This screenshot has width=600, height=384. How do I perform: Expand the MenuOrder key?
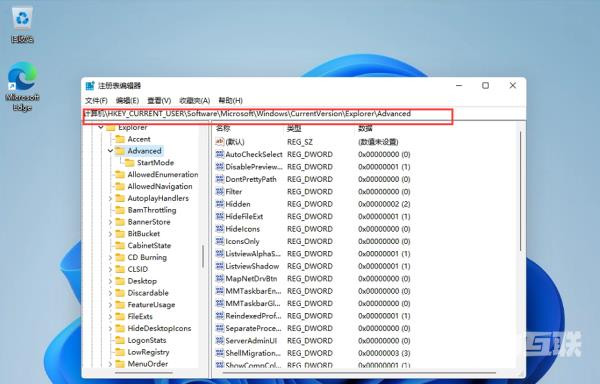[110, 364]
